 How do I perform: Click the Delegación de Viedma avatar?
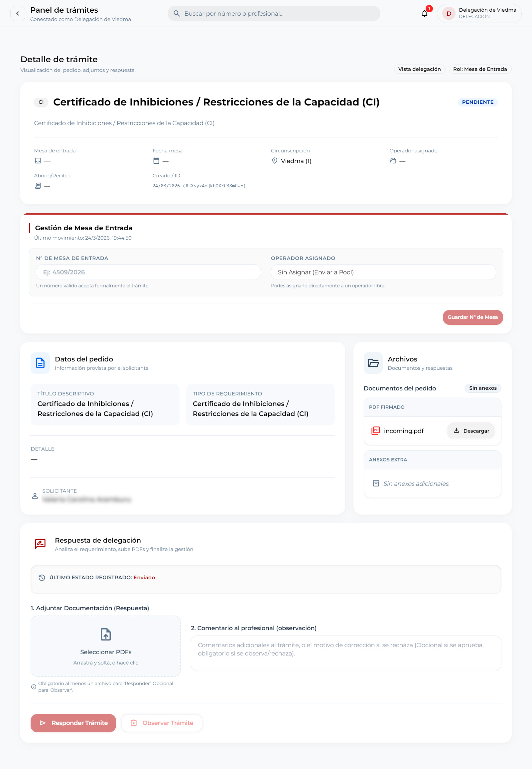[x=449, y=14]
